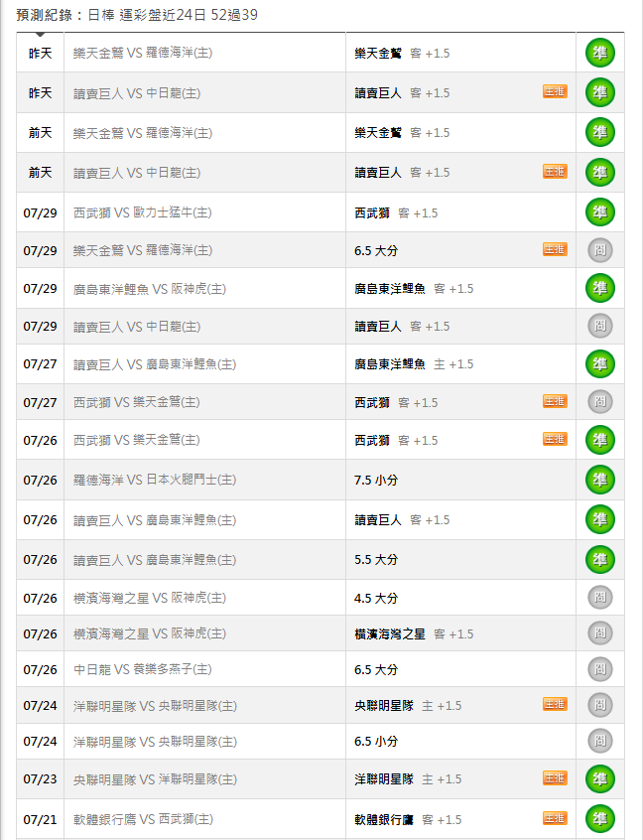This screenshot has width=643, height=840.
Task: Click the 準 icon on the 軟體銀行鷹 VS 西武獅 row
Action: tap(599, 819)
